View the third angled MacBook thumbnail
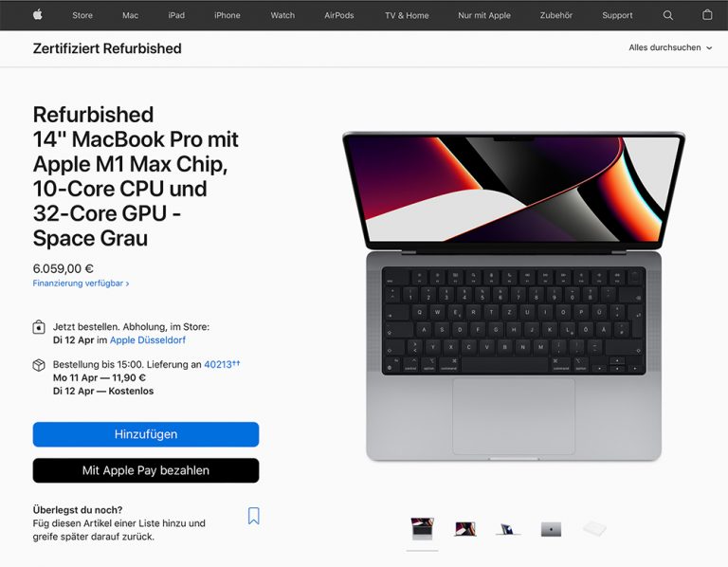The width and height of the screenshot is (728, 567). pyautogui.click(x=508, y=529)
